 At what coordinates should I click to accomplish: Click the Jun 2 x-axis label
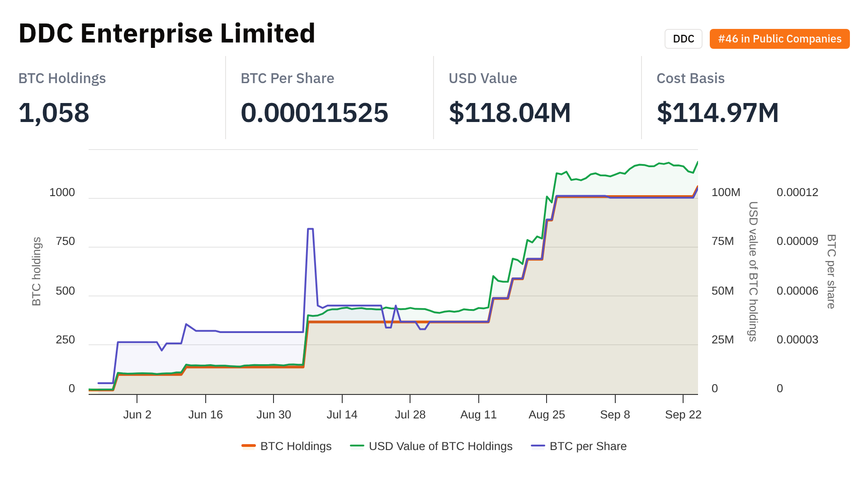[137, 415]
